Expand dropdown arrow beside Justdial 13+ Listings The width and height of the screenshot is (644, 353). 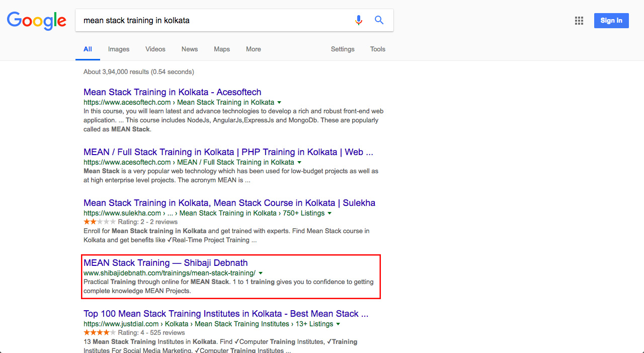click(x=338, y=324)
